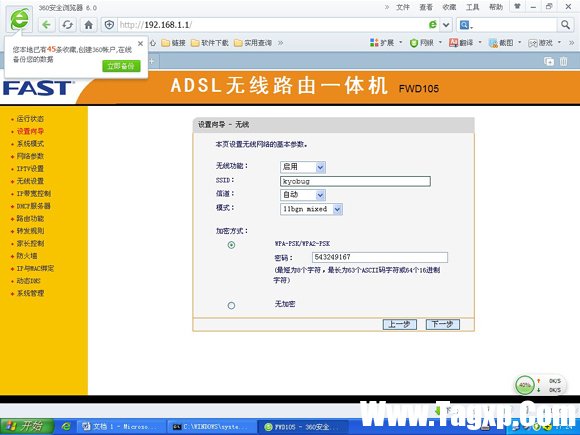Go to the browser home page icon
Screen dimensions: 580x435
pos(88,25)
